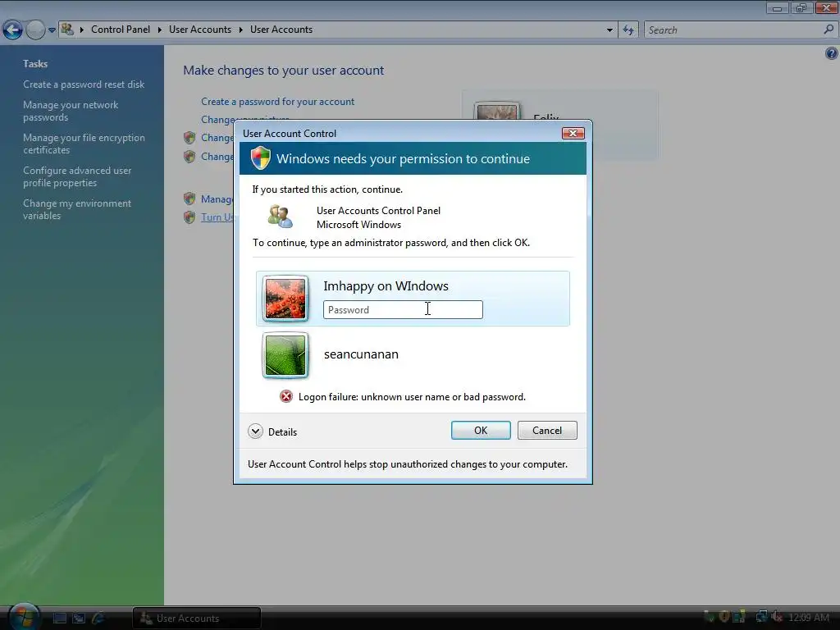The height and width of the screenshot is (630, 840).
Task: Click the last User Accounts breadcrumb
Action: [x=281, y=30]
